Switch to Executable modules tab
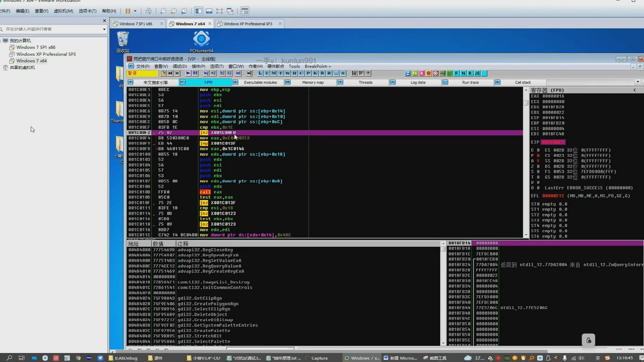This screenshot has width=644, height=362. pyautogui.click(x=258, y=82)
